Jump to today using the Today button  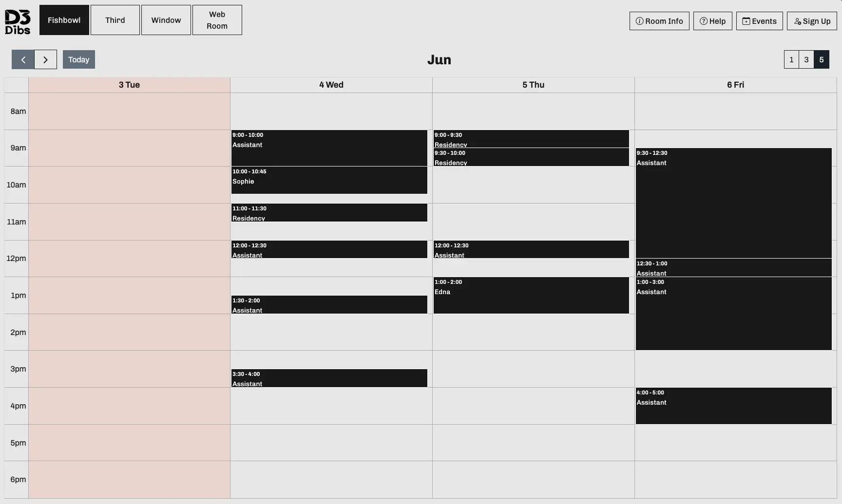pos(78,59)
